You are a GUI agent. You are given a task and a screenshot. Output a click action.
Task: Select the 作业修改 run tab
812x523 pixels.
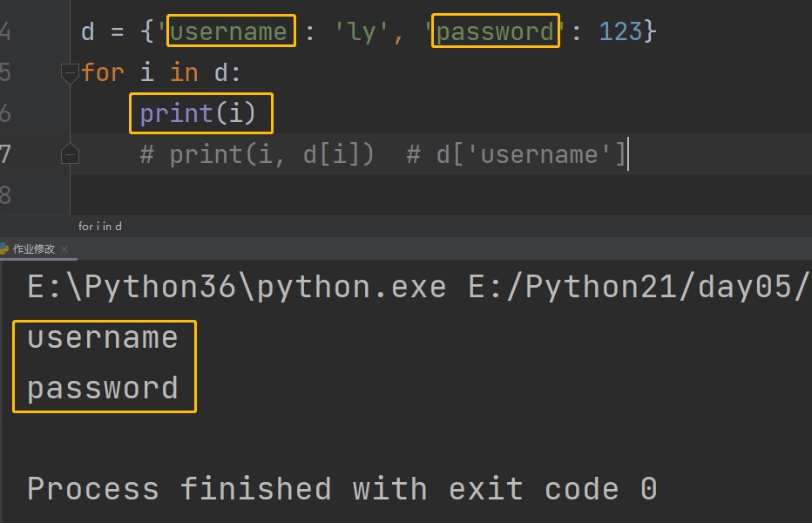(x=34, y=249)
